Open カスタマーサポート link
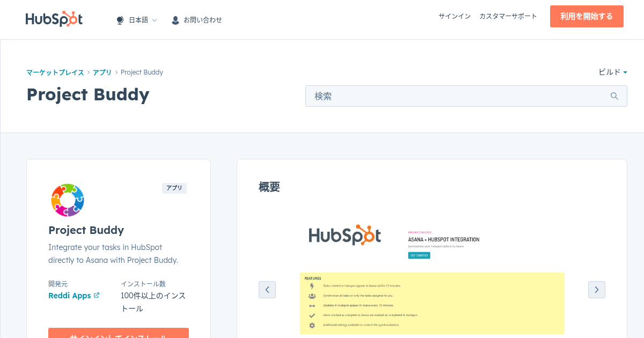This screenshot has height=338, width=644. (x=508, y=17)
